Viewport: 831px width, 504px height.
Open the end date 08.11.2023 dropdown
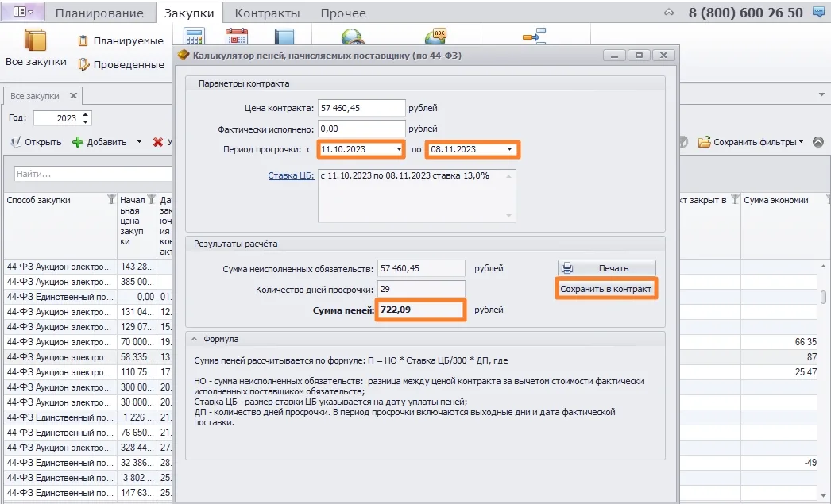509,149
